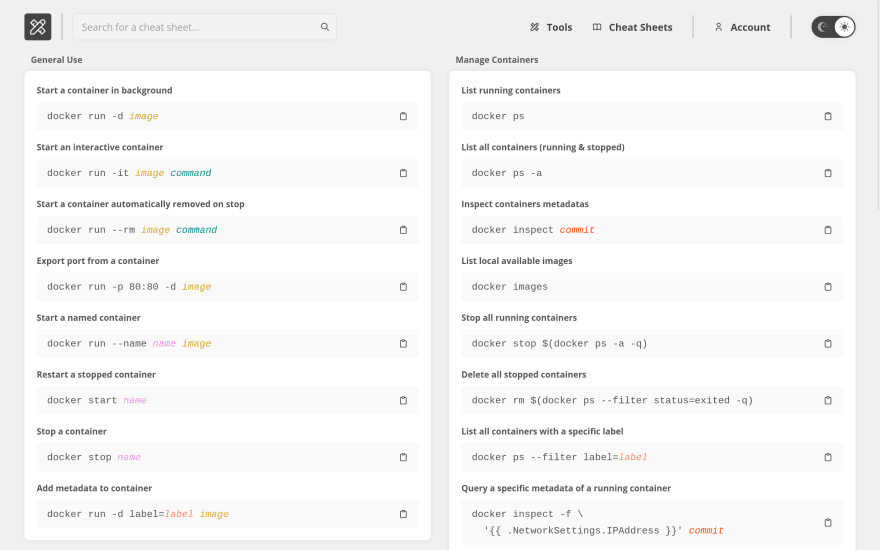Image resolution: width=880 pixels, height=550 pixels.
Task: Click the 'docker ps -a' code text
Action: (507, 173)
